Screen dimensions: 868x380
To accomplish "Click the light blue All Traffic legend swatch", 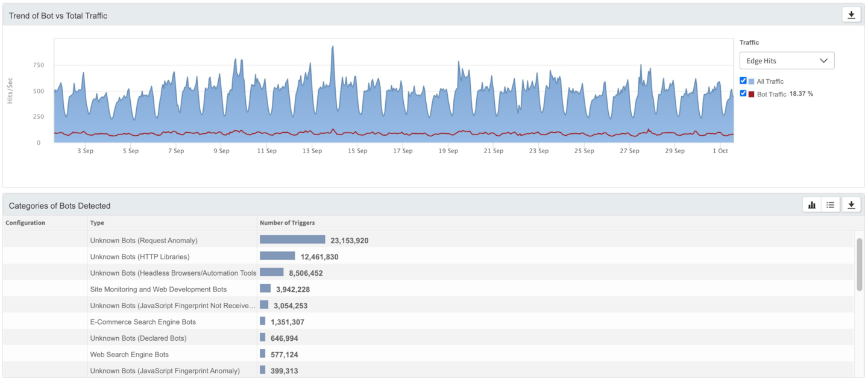I will click(x=752, y=81).
